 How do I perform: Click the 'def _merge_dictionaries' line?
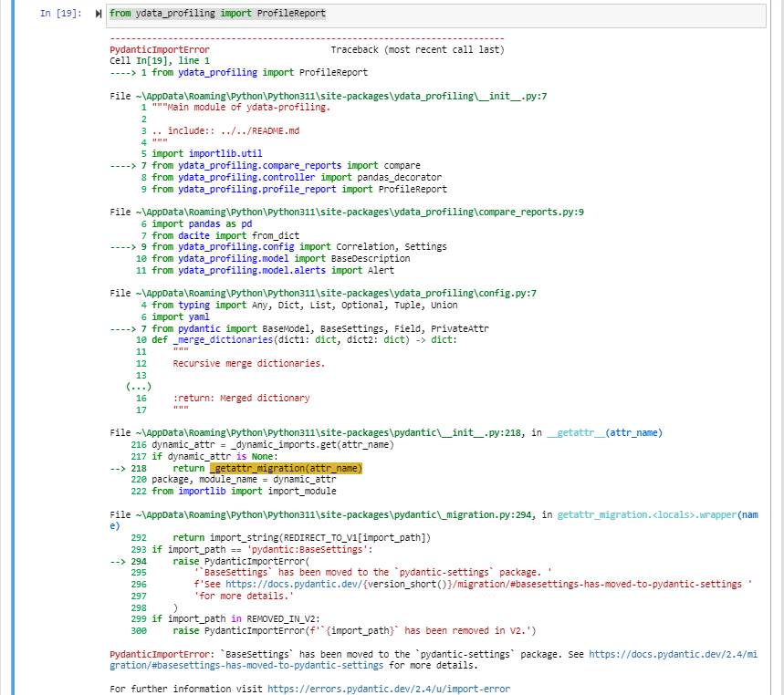tap(305, 340)
